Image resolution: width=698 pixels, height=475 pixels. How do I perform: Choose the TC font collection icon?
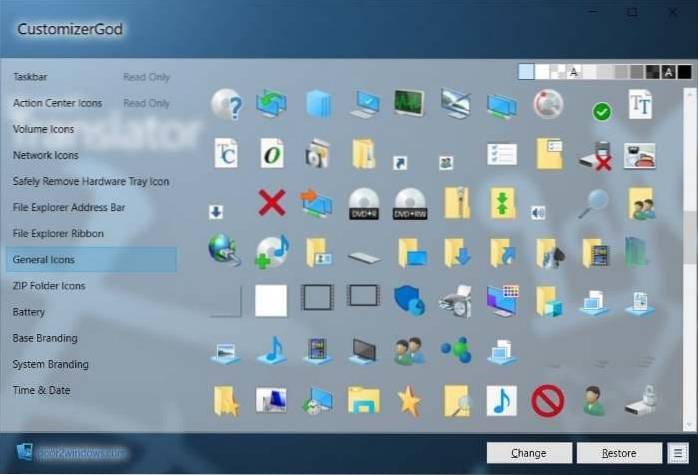[x=226, y=153]
